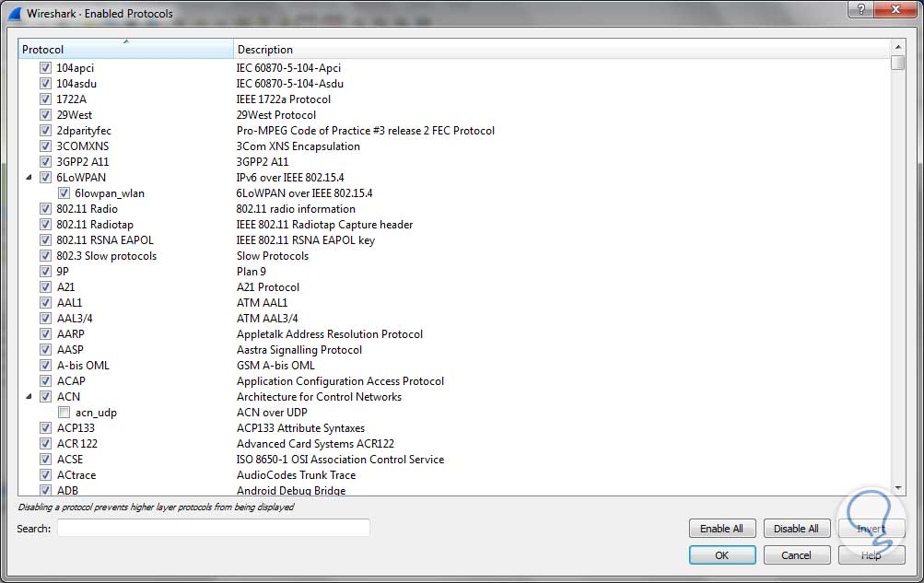
Task: Click description '3Com XNS Encapsulation'
Action: 298,146
